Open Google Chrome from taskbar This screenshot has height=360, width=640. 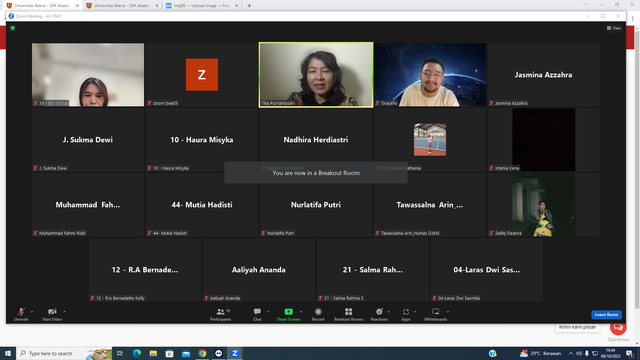coord(202,353)
